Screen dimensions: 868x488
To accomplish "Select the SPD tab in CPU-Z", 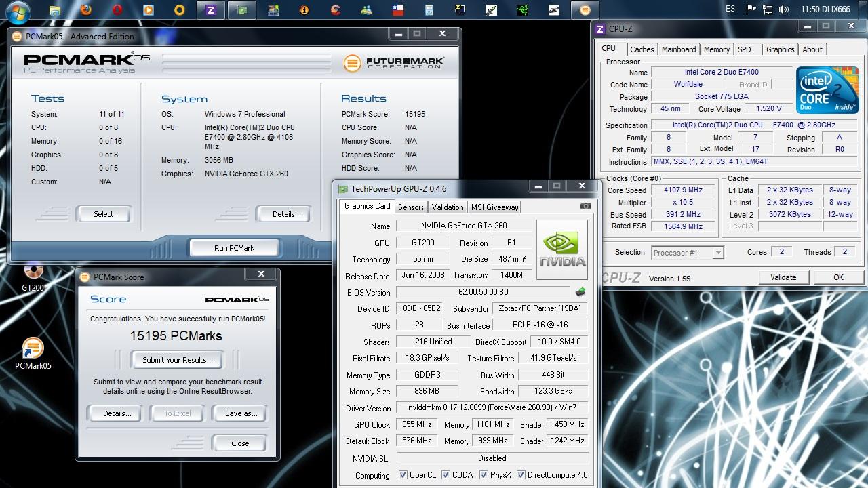I will click(745, 49).
